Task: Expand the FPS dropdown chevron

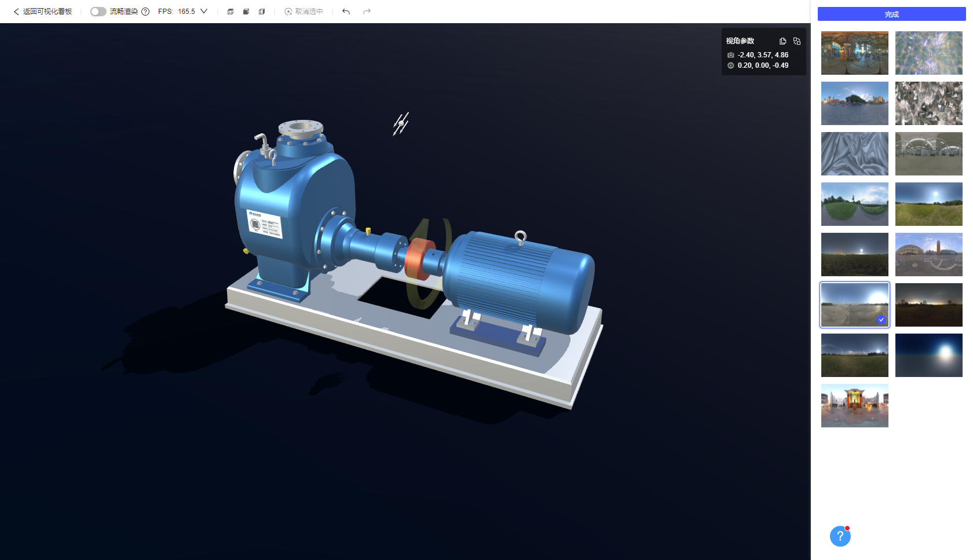Action: [204, 12]
